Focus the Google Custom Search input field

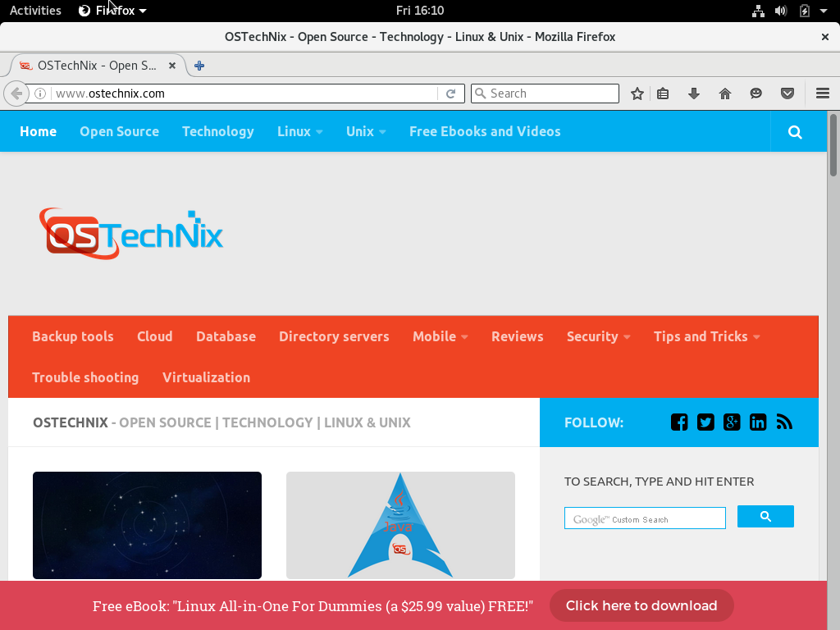(645, 518)
